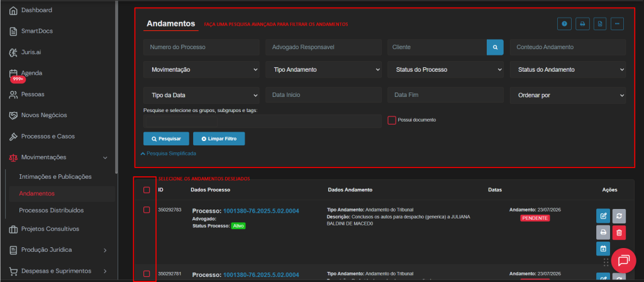Click the PENDENTE status badge of andamento 350292783
644x282 pixels.
pyautogui.click(x=535, y=218)
